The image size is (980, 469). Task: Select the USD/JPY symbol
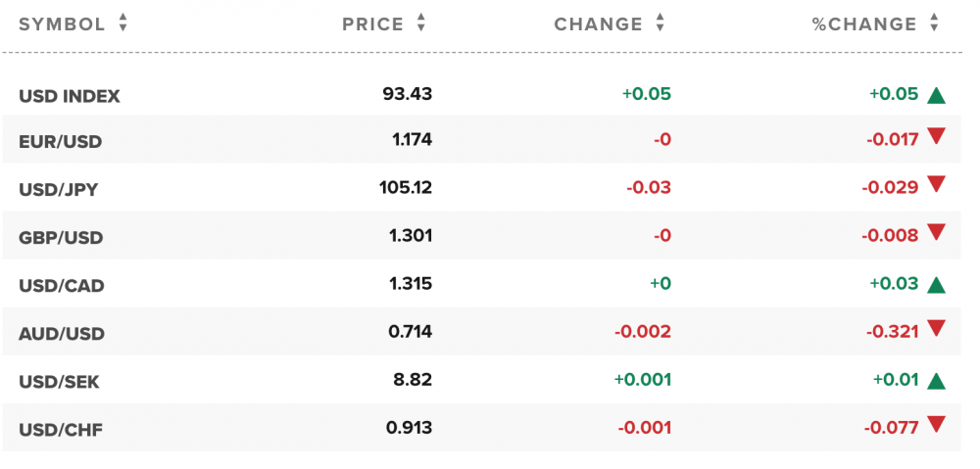point(59,190)
